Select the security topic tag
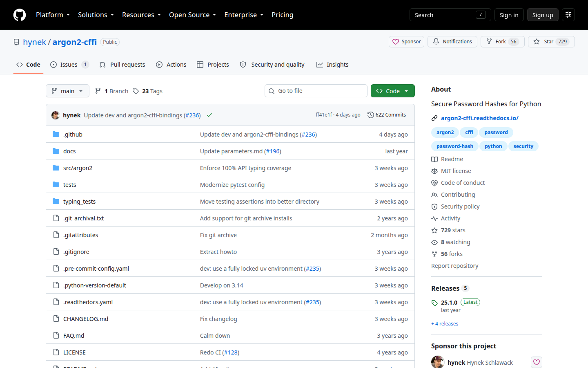This screenshot has width=588, height=368. (523, 146)
